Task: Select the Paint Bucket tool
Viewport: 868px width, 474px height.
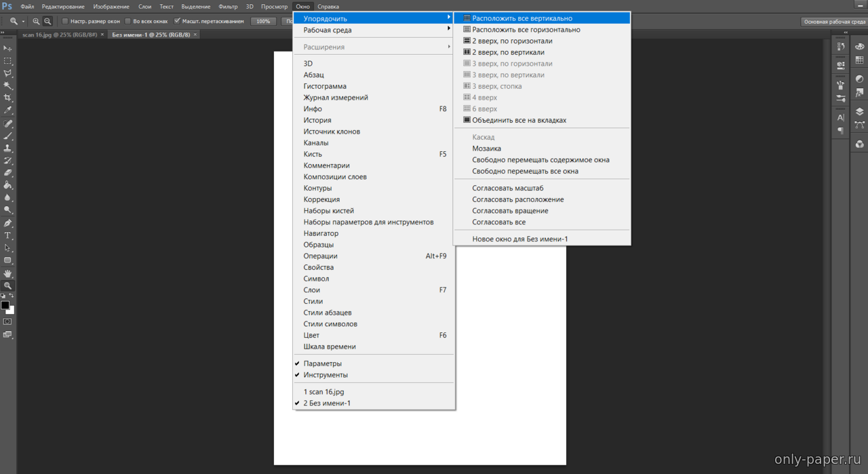Action: (x=8, y=185)
